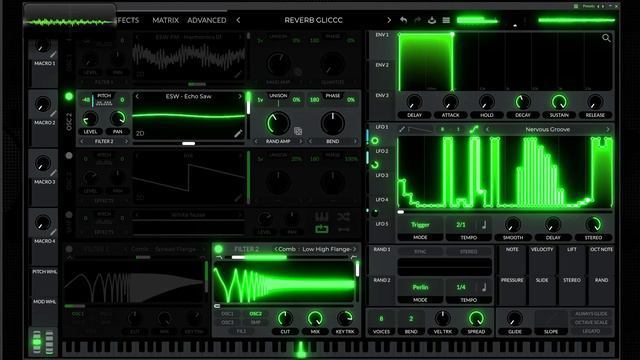Image resolution: width=640 pixels, height=360 pixels.
Task: Click the sample loop icon
Action: tap(322, 229)
